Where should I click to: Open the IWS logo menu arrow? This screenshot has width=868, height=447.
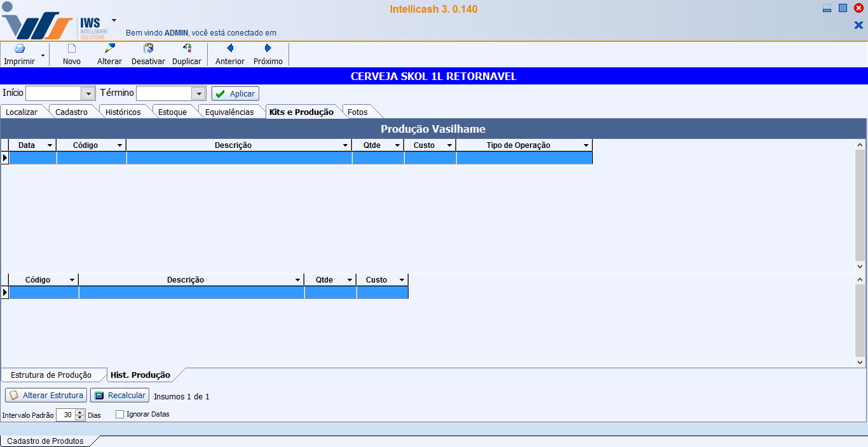(x=114, y=20)
